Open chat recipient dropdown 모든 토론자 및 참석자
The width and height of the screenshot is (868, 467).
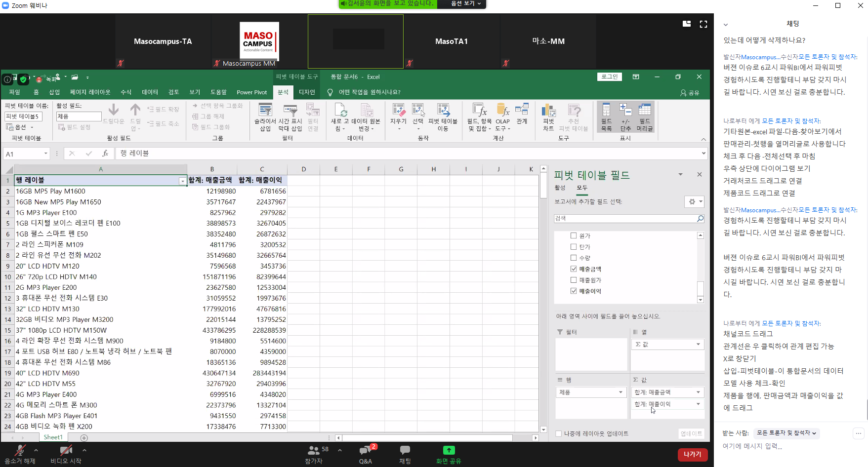(786, 433)
